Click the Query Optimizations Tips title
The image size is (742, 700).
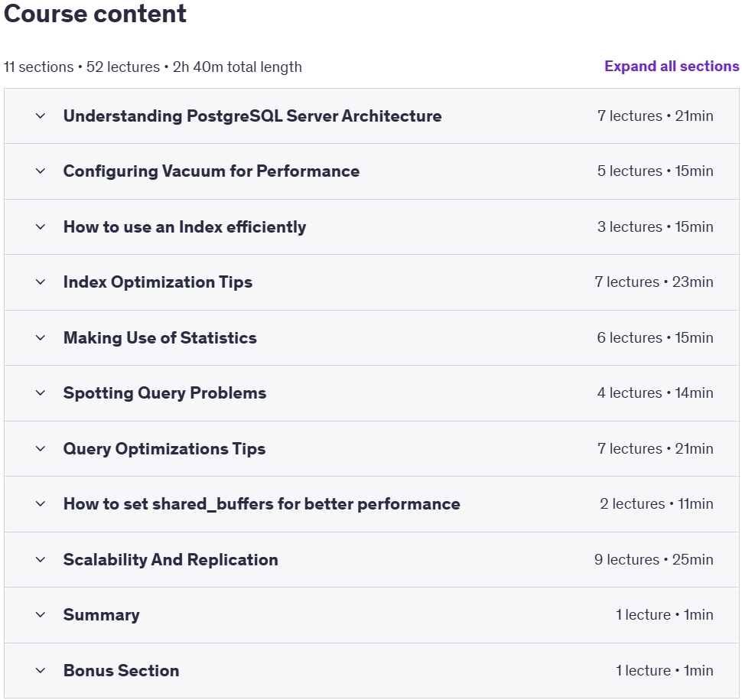point(164,449)
